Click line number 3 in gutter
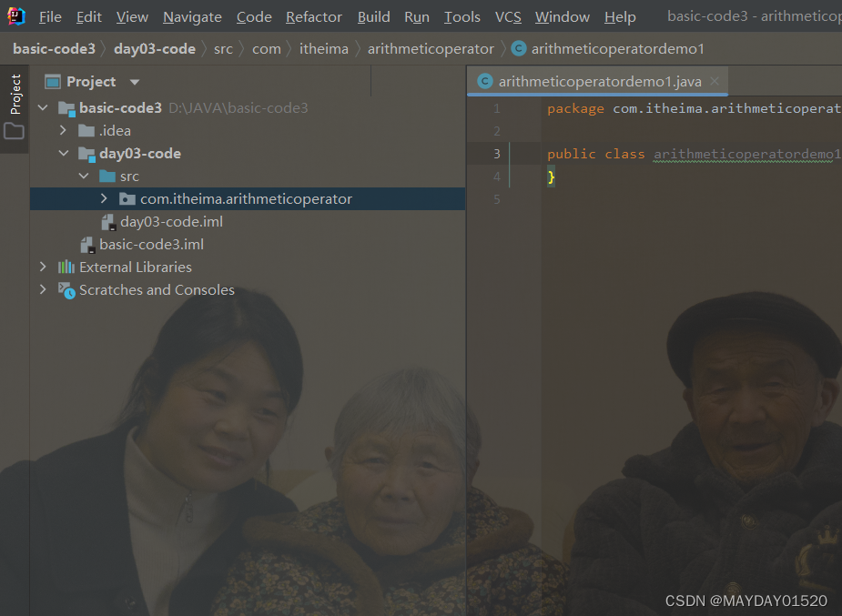The image size is (842, 616). pos(497,154)
